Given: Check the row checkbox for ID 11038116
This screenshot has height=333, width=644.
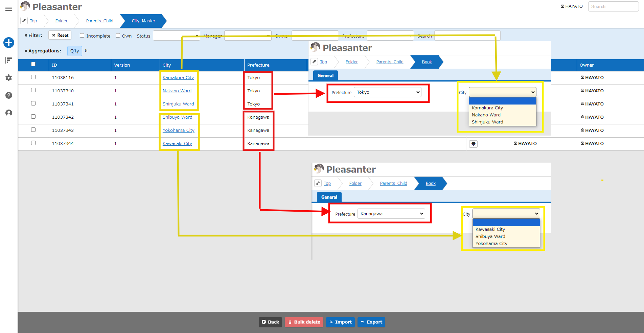Looking at the screenshot, I should pyautogui.click(x=33, y=77).
